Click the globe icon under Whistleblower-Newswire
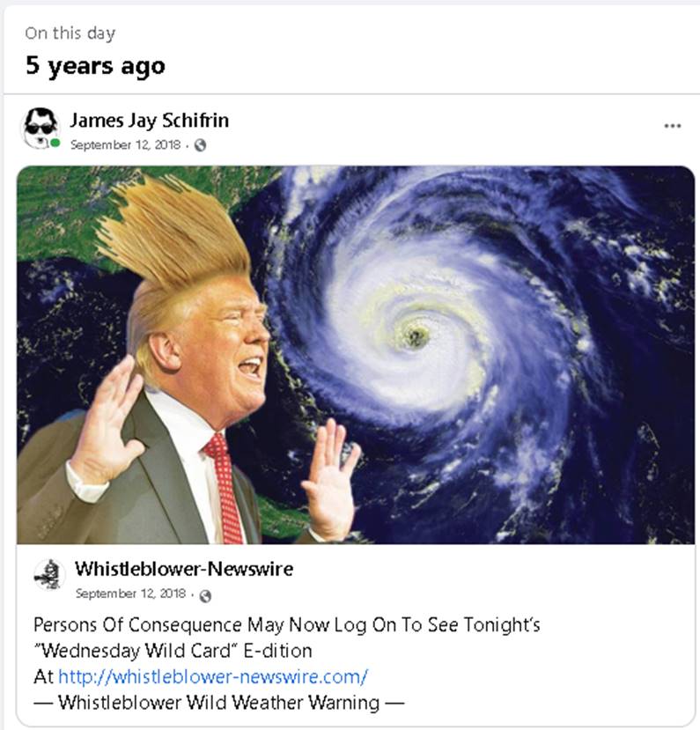This screenshot has width=700, height=730. tap(205, 596)
